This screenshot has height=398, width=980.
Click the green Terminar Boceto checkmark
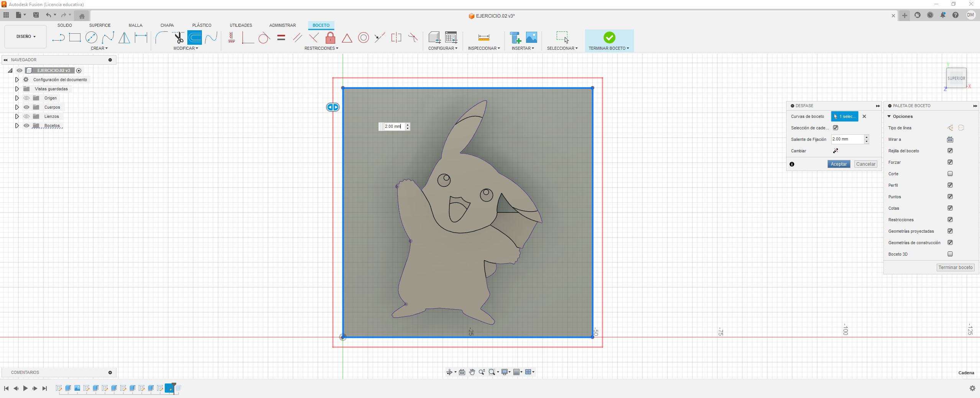point(609,38)
